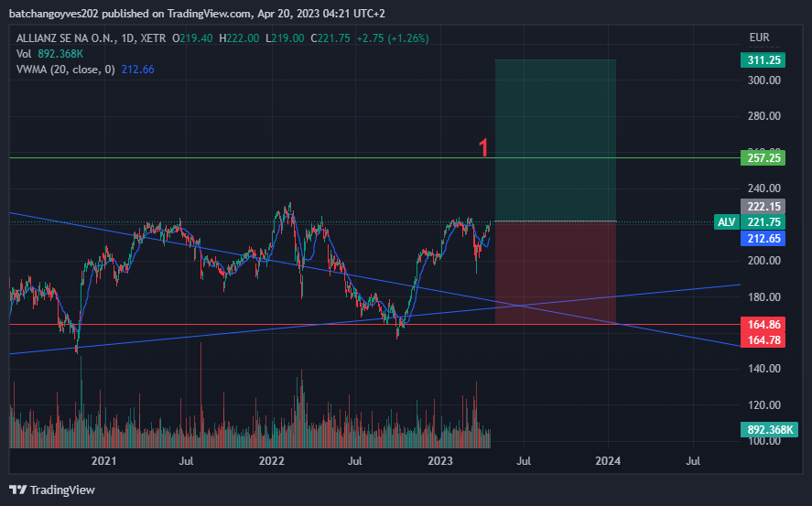Click the close value C221.75 in header
Image resolution: width=812 pixels, height=506 pixels.
(x=330, y=38)
